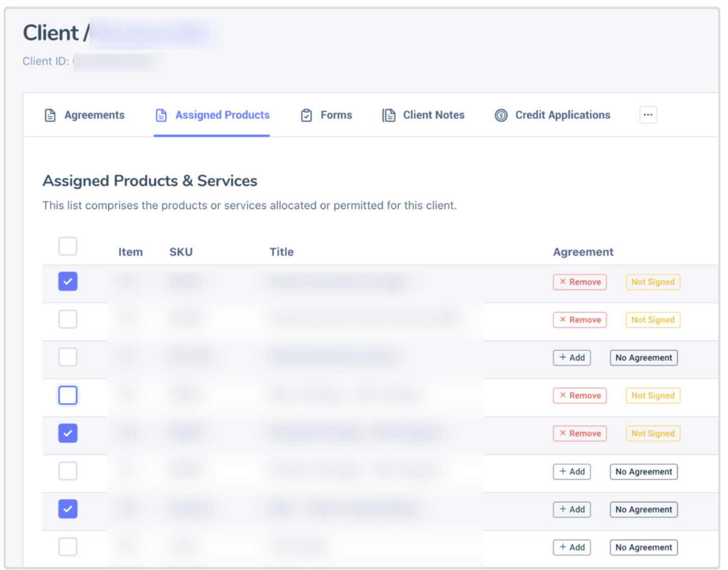The height and width of the screenshot is (570, 728).
Task: Add the product in the sixth row
Action: tap(572, 471)
